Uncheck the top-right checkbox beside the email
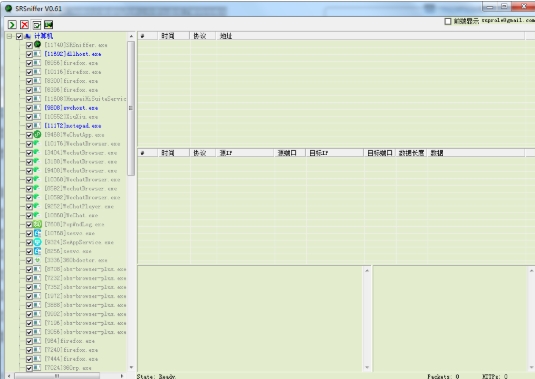 click(x=448, y=21)
